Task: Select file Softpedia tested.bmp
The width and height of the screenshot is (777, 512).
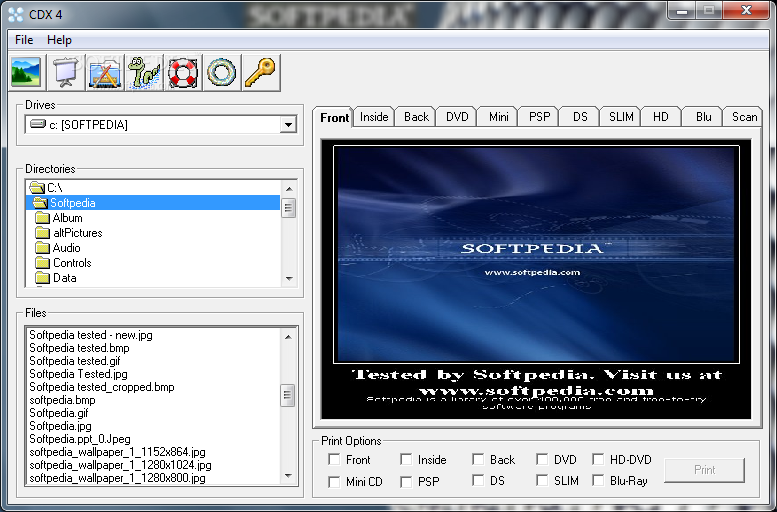Action: 79,348
